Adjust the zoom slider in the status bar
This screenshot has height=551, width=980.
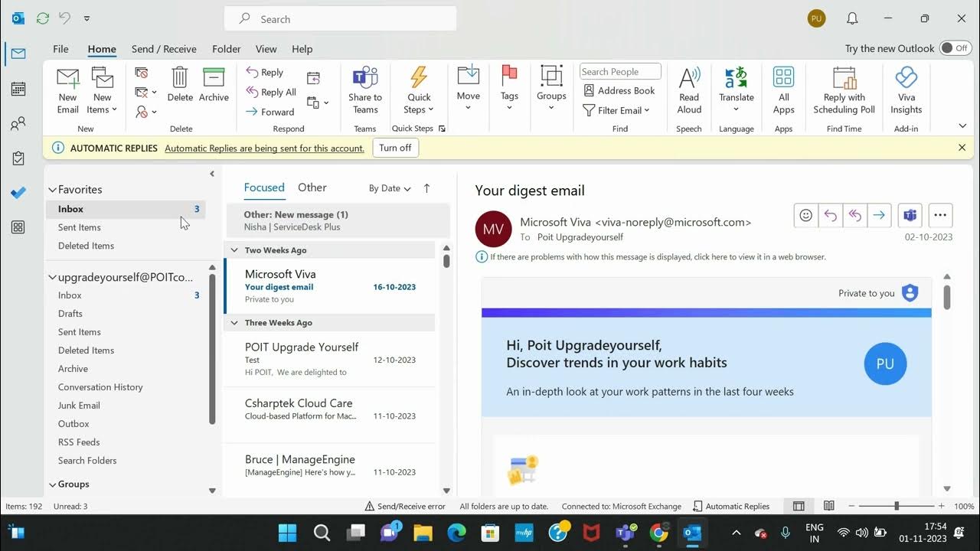(897, 506)
